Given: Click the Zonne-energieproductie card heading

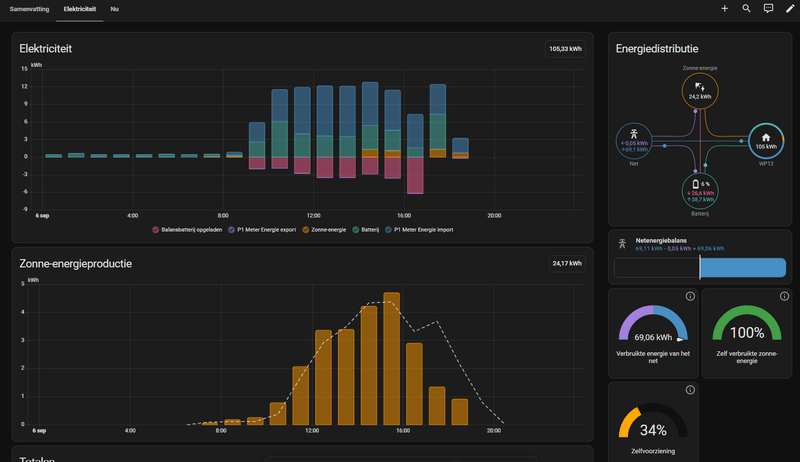Looking at the screenshot, I should click(x=76, y=264).
